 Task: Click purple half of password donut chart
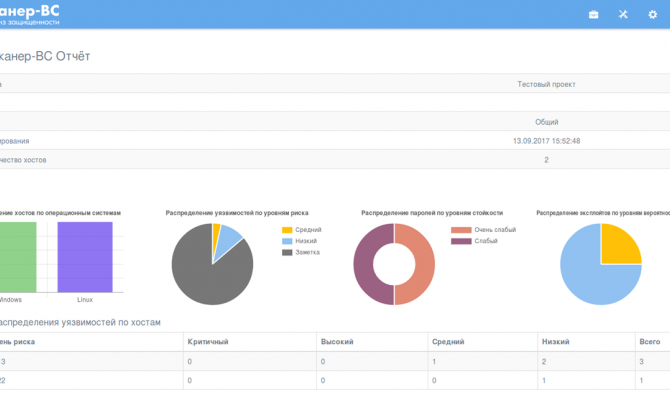[x=364, y=264]
